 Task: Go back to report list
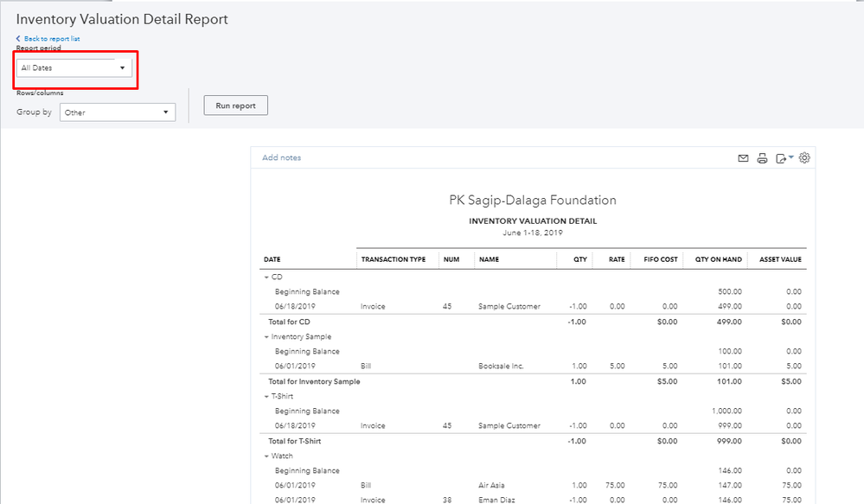52,39
